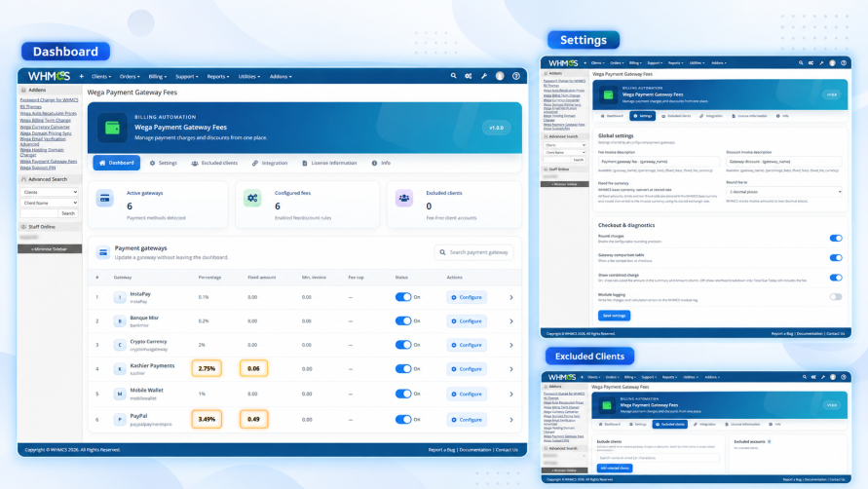Click Fee invoice description field in Settings
Image resolution: width=868 pixels, height=489 pixels.
pos(659,162)
